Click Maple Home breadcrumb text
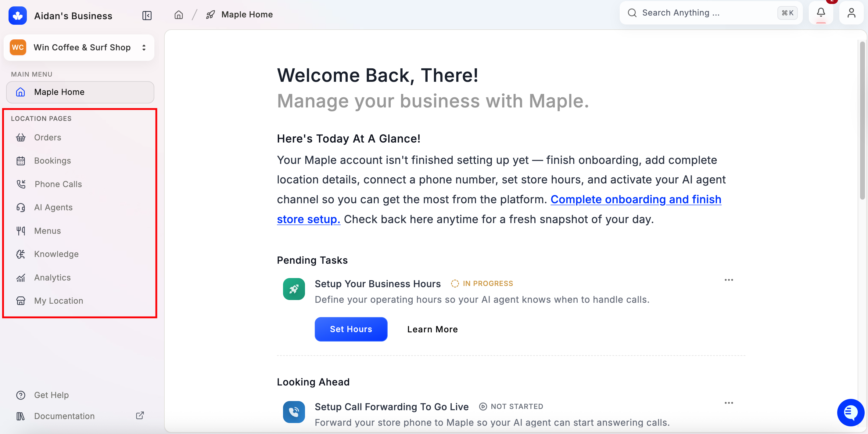 [x=247, y=15]
